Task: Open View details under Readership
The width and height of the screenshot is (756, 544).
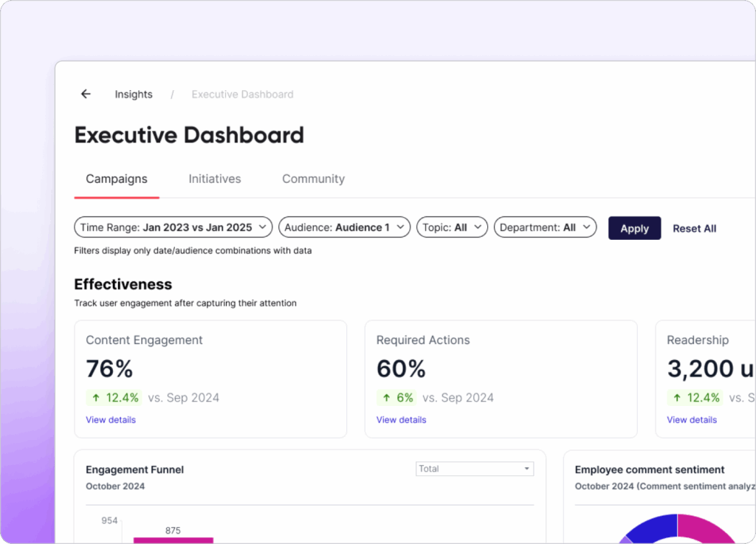Action: [x=692, y=419]
